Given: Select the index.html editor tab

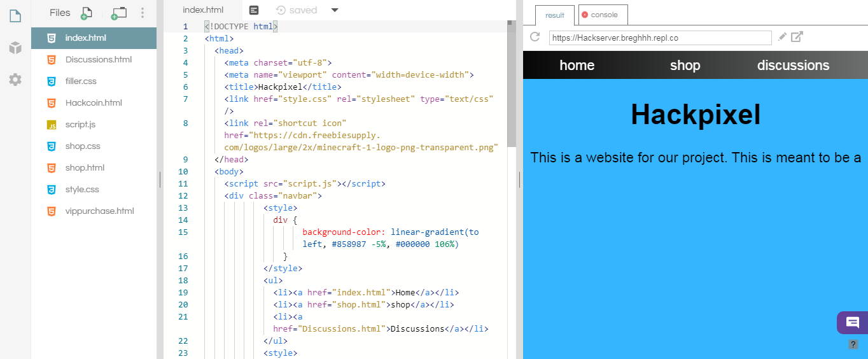Looking at the screenshot, I should coord(203,10).
